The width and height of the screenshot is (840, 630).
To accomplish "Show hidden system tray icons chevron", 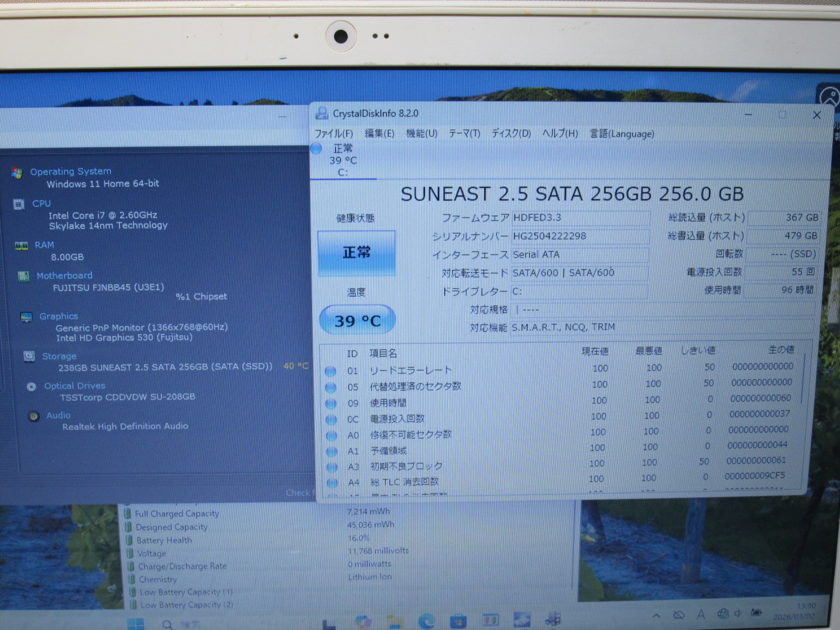I will click(x=656, y=615).
